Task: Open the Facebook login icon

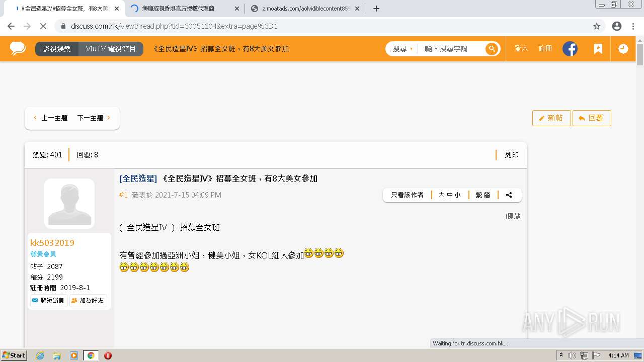Action: (x=570, y=49)
